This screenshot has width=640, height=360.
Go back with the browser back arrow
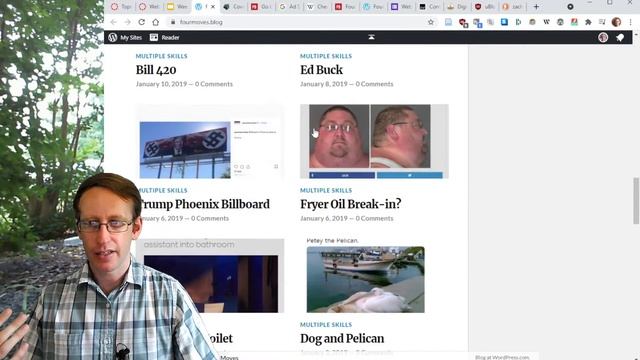coord(114,22)
